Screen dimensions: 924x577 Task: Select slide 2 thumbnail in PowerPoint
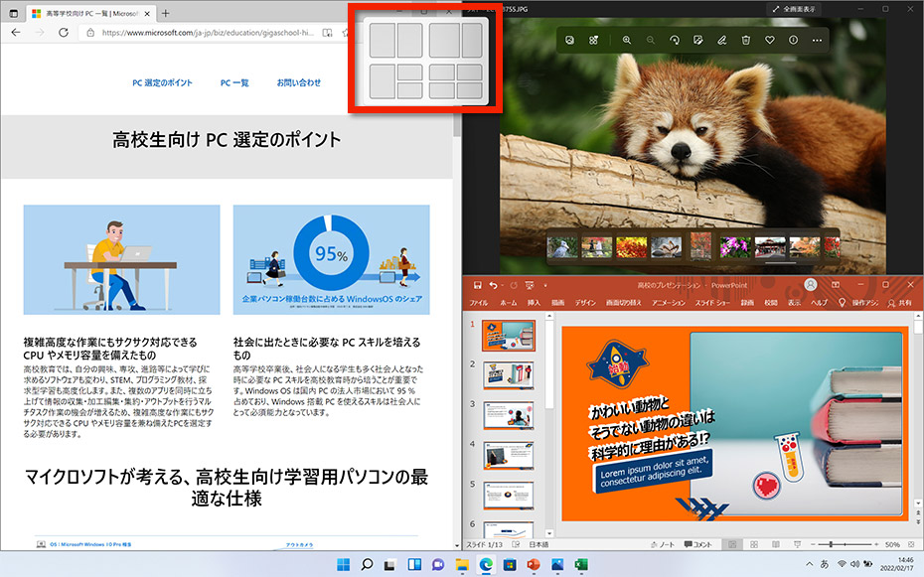[509, 375]
